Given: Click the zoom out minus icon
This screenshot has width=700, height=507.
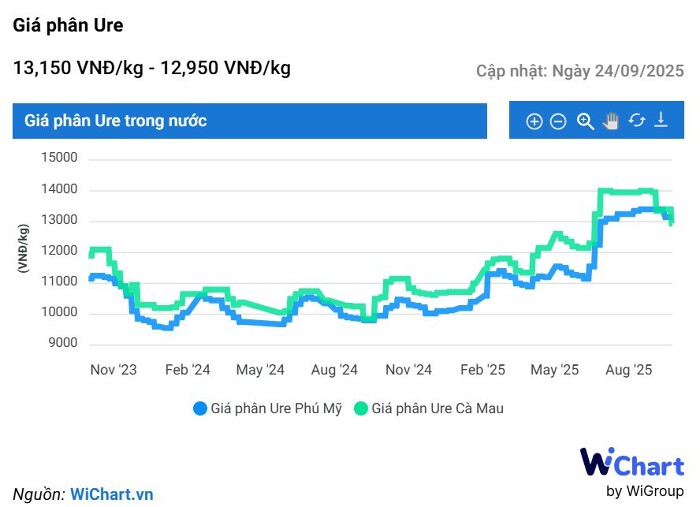Looking at the screenshot, I should tap(559, 121).
